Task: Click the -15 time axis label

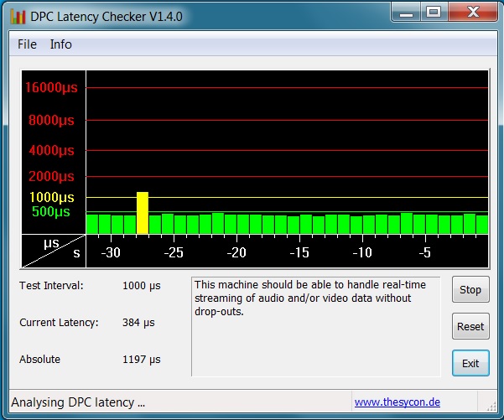Action: pos(299,252)
